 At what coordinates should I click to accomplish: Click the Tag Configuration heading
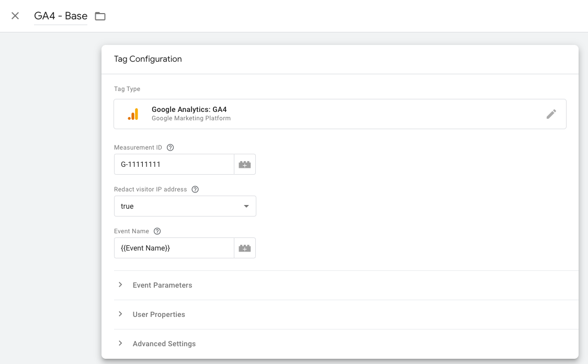(148, 59)
